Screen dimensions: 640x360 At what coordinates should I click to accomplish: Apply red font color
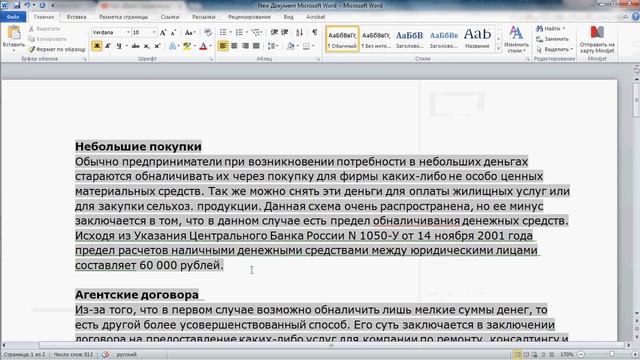(203, 46)
